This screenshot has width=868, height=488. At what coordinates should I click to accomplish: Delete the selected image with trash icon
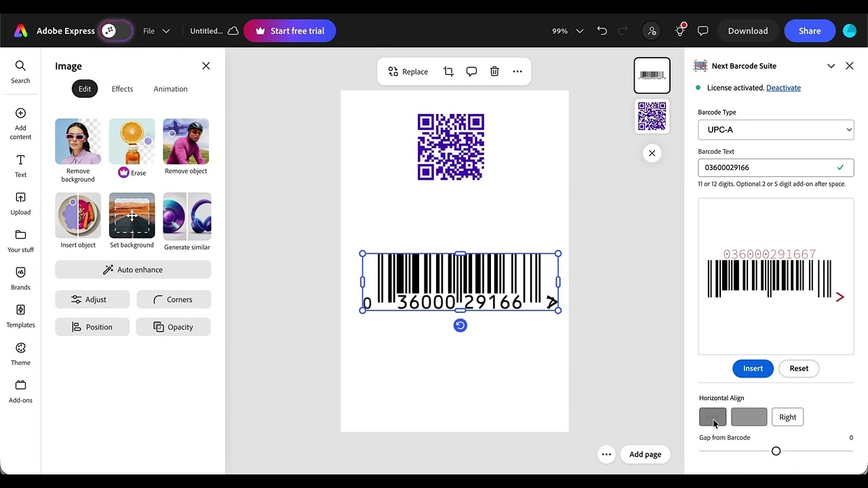tap(494, 72)
